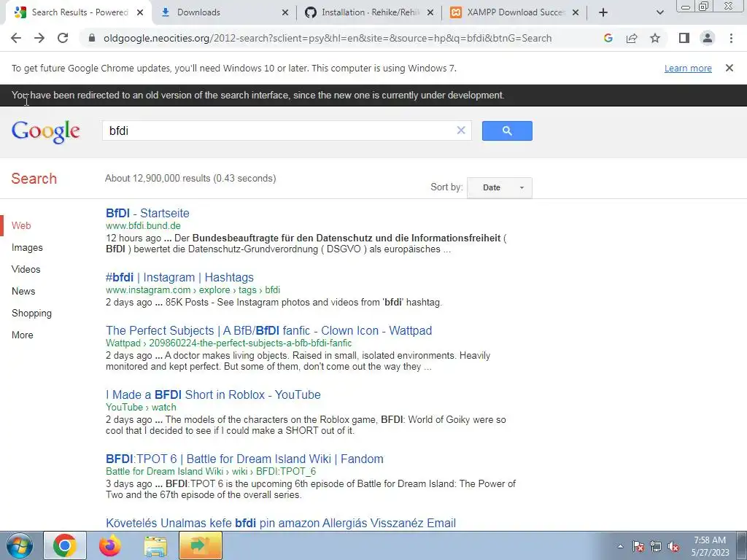The width and height of the screenshot is (747, 560).
Task: Open Action Center flag tray icon
Action: click(x=638, y=546)
